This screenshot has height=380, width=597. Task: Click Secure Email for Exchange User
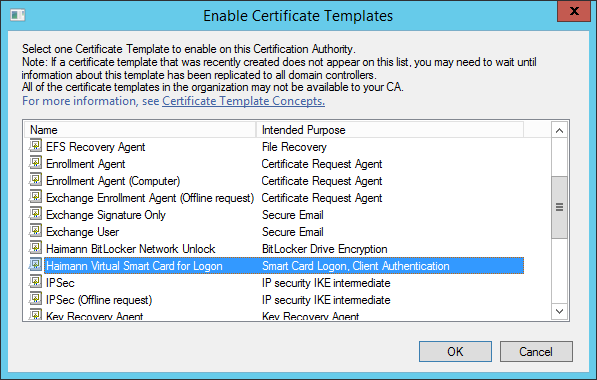[x=293, y=232]
